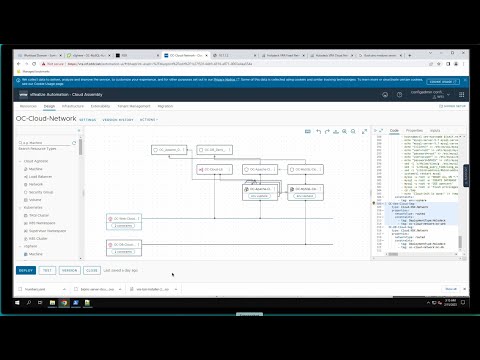Click the zoom out magnifier icon
Viewport: 480px width, 360px height.
click(353, 131)
